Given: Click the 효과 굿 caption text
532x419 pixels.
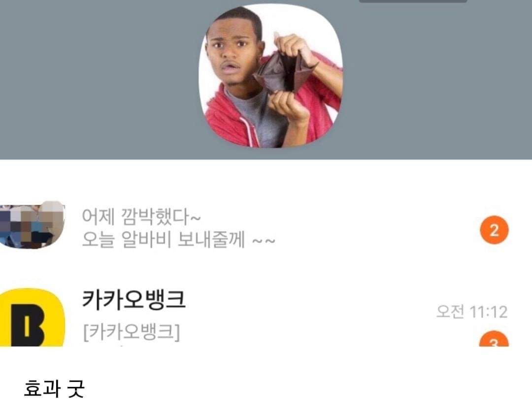Looking at the screenshot, I should [x=54, y=388].
